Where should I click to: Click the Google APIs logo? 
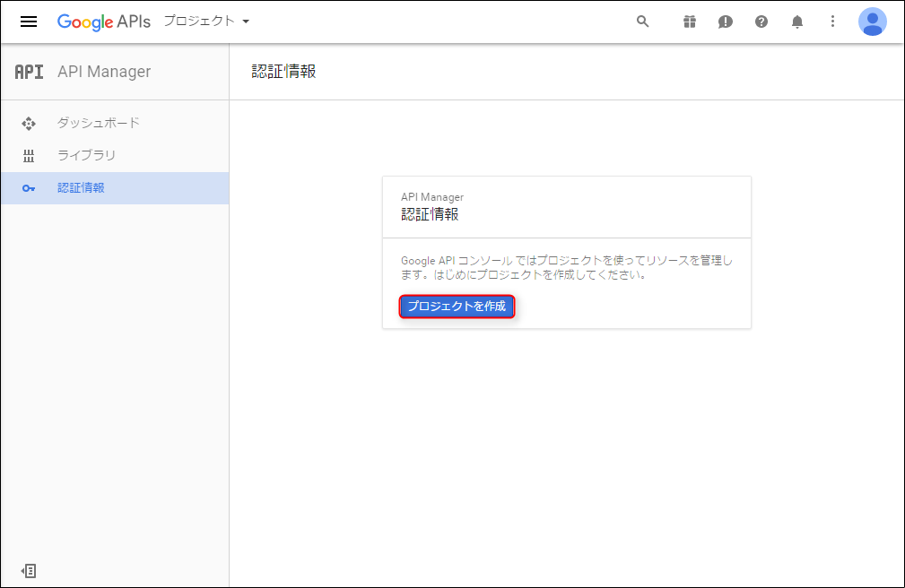coord(104,22)
